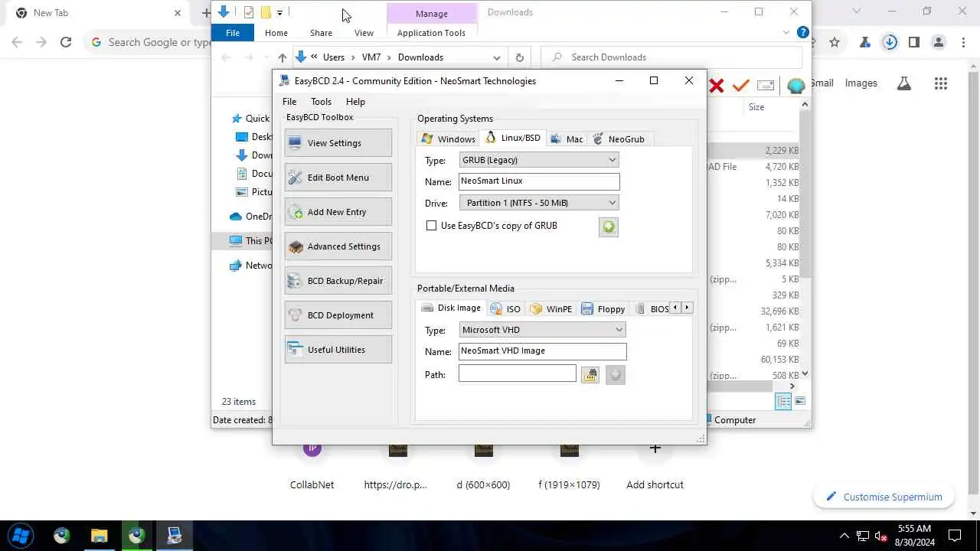Open the BCD Deployment section
Image resolution: width=980 pixels, height=551 pixels.
338,315
